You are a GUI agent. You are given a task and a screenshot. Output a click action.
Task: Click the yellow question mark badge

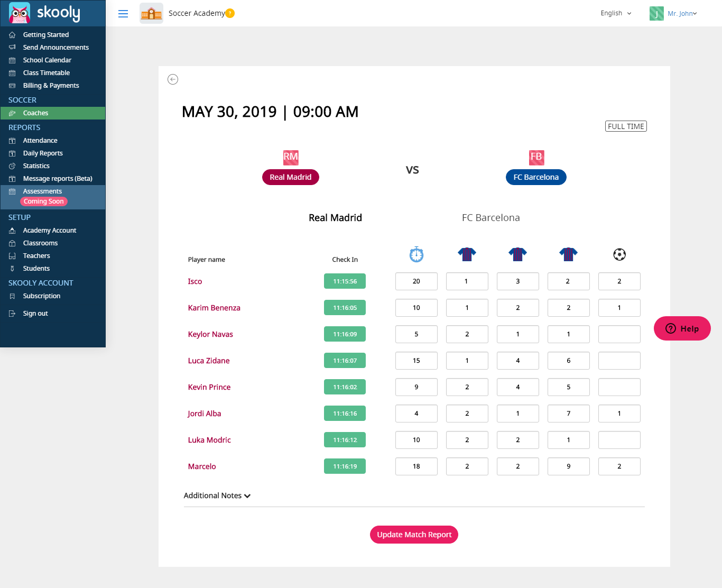[230, 13]
